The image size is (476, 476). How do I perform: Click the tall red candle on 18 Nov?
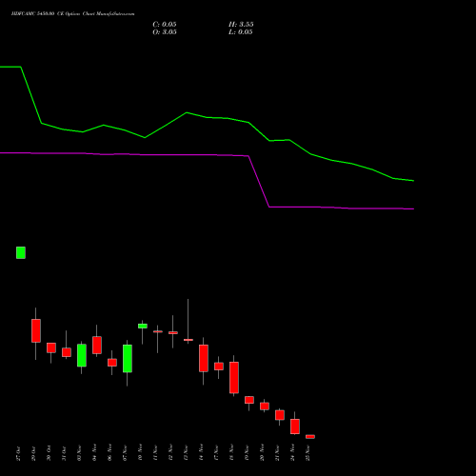point(234,378)
